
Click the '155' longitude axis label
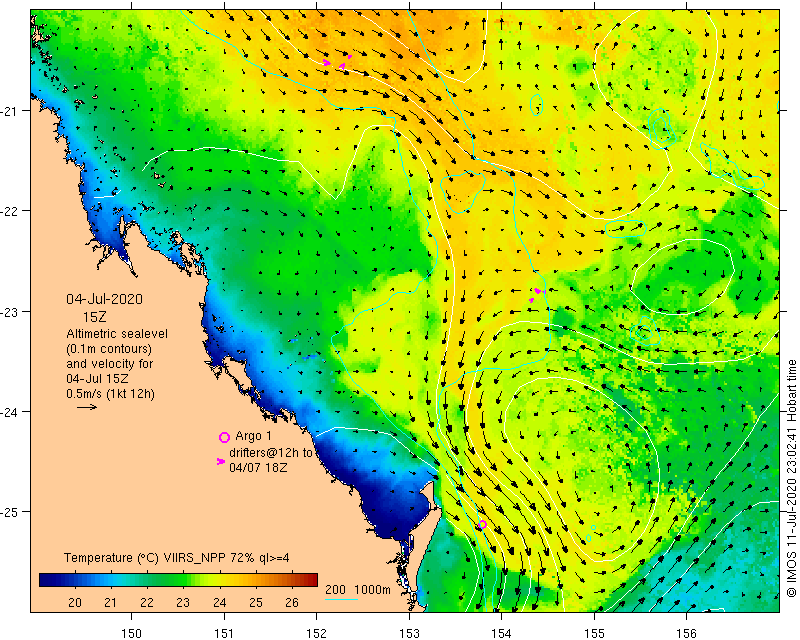[x=594, y=634]
